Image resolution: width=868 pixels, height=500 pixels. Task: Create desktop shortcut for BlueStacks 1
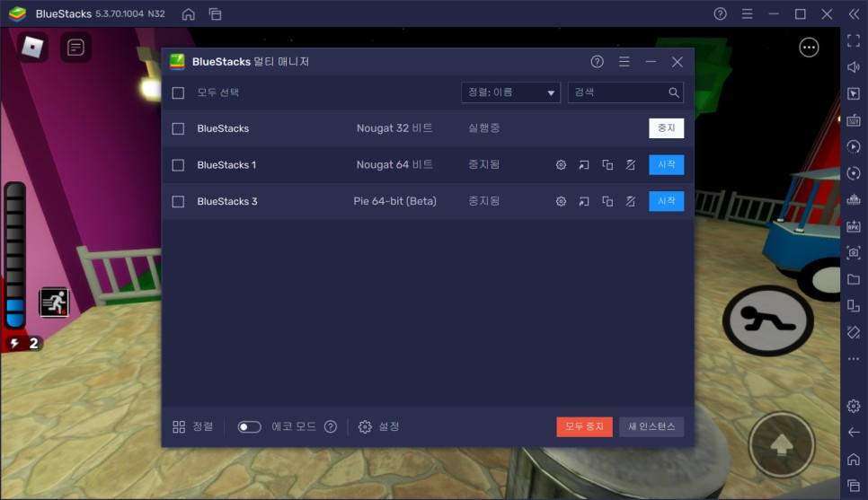click(x=584, y=165)
